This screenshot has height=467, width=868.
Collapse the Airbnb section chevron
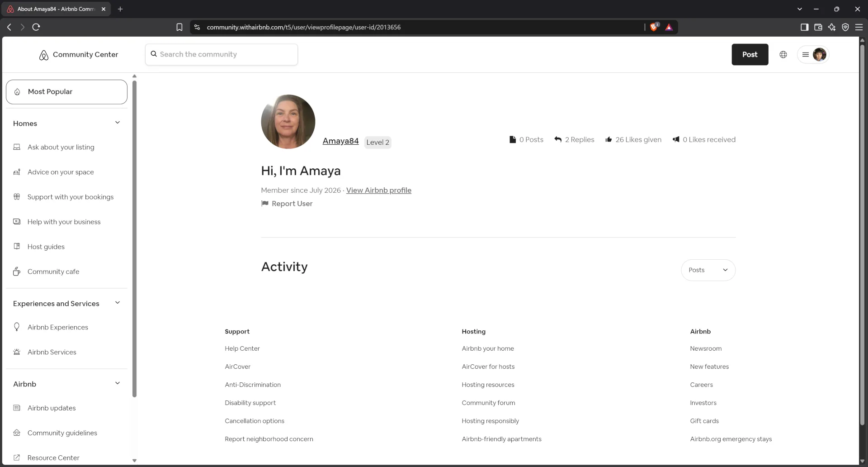118,383
